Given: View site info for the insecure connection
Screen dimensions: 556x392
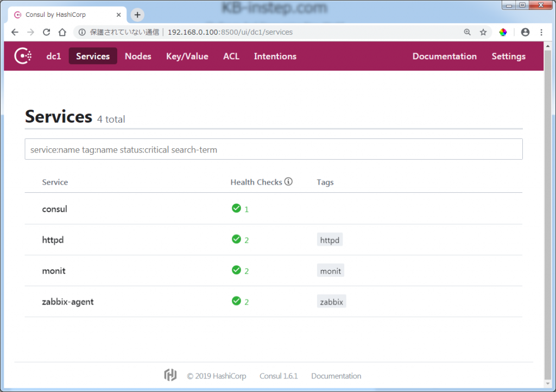Looking at the screenshot, I should point(82,32).
